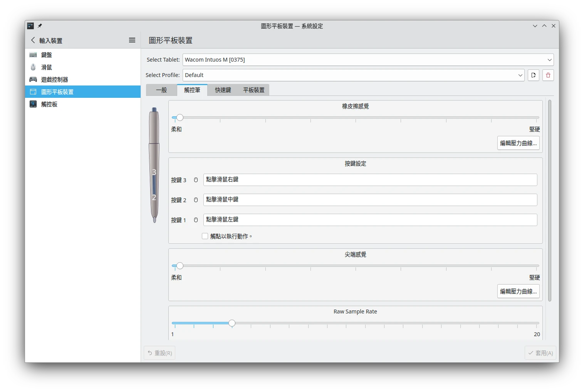Click the Raw Sample Rate slider handle

[232, 323]
